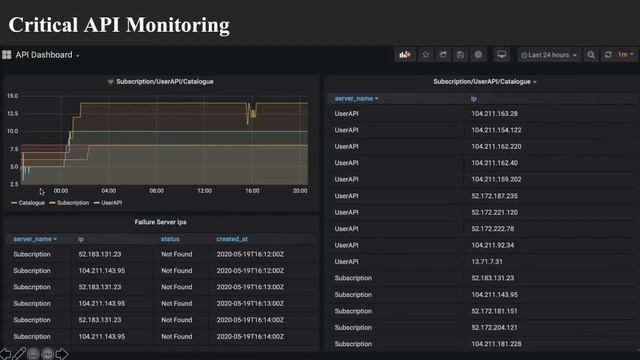Image resolution: width=640 pixels, height=360 pixels.
Task: Star the API Dashboard with star icon
Action: (x=426, y=55)
